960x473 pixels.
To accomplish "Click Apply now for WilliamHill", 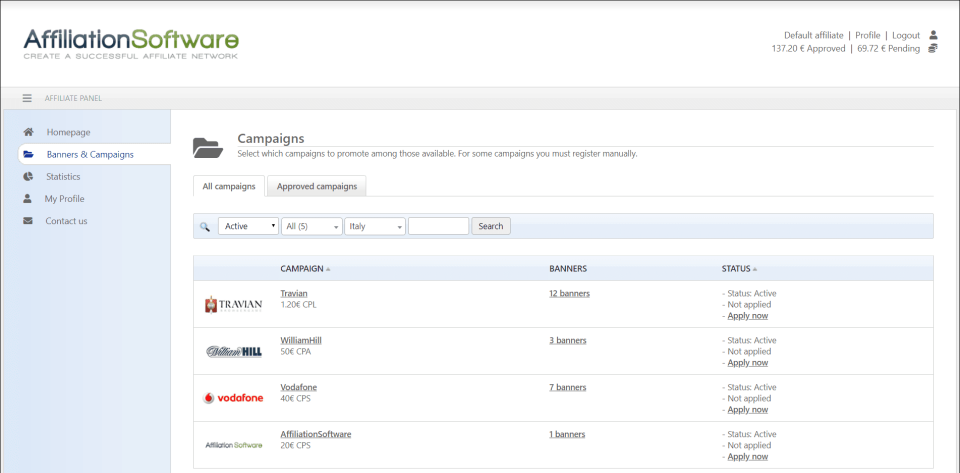I will click(748, 363).
